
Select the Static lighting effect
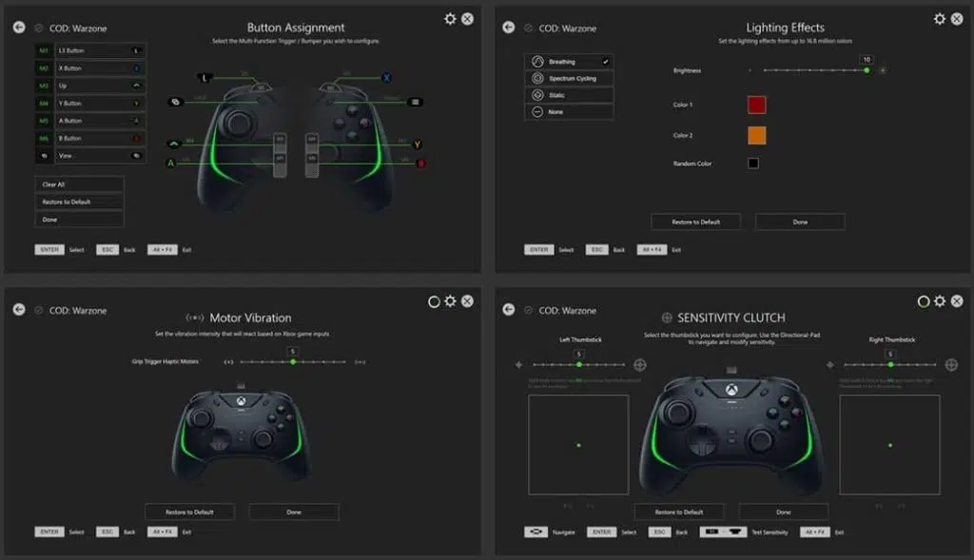tap(569, 95)
